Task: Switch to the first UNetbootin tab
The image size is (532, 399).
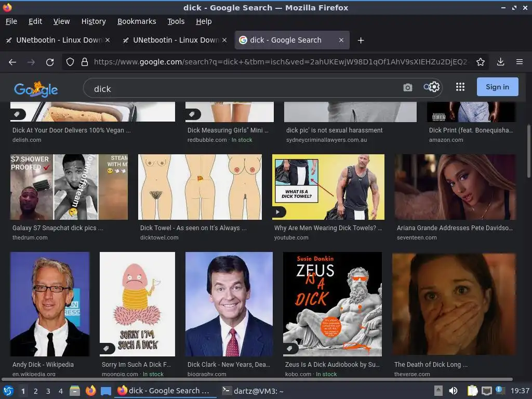Action: click(58, 40)
